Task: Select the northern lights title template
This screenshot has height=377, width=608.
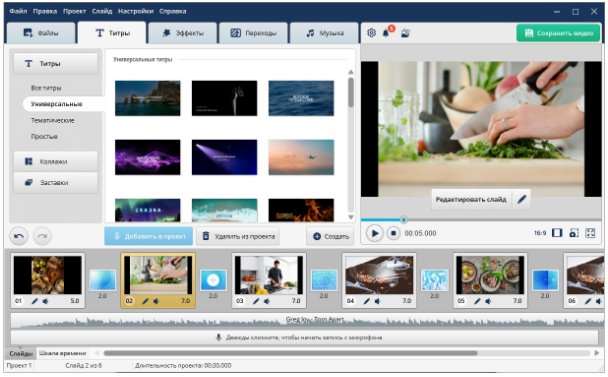Action: [x=148, y=210]
